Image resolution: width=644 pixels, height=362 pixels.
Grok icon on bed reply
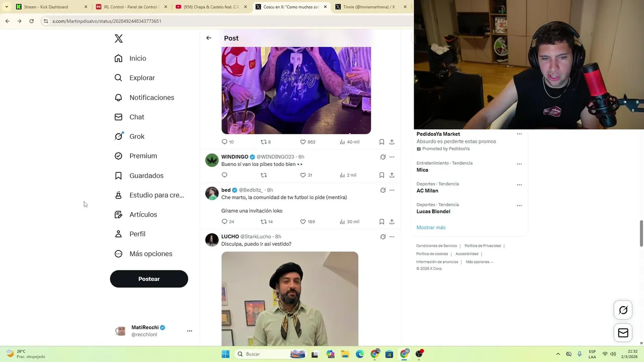pyautogui.click(x=383, y=190)
